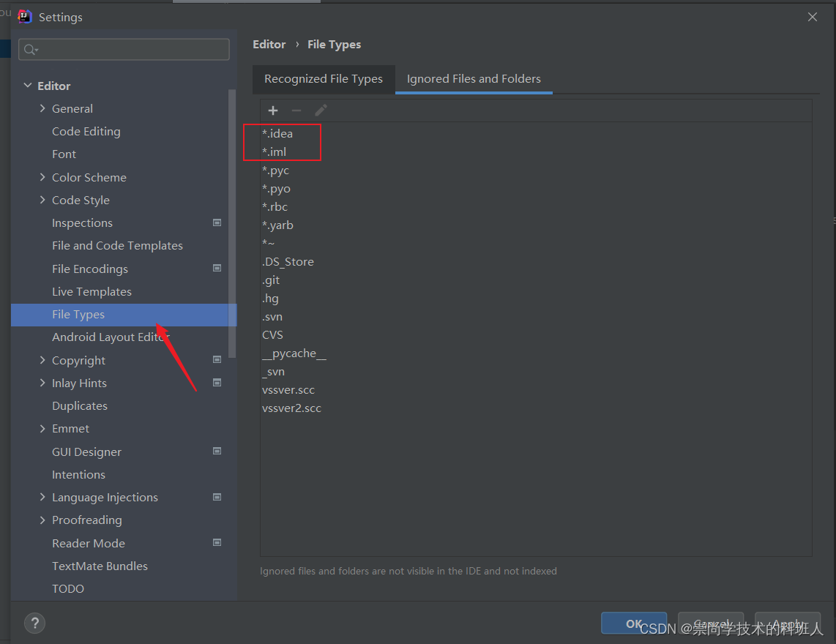Click the project-level icon beside Inspections
The image size is (836, 644).
point(217,222)
